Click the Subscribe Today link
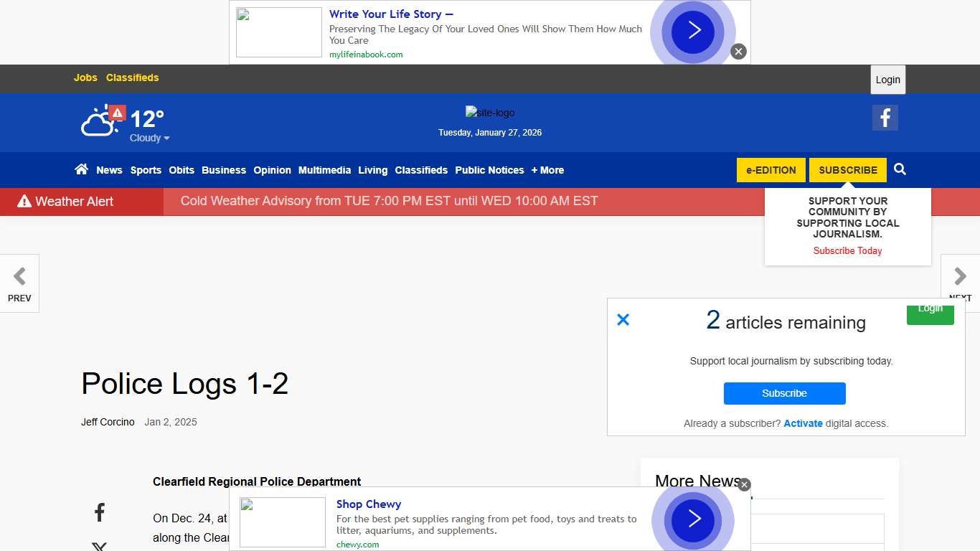 pos(847,250)
